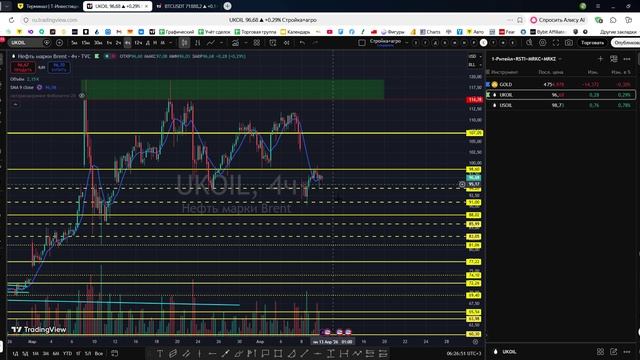Switch to the BTCUSDT browser tab
Viewport: 640px width, 360px height.
click(187, 7)
